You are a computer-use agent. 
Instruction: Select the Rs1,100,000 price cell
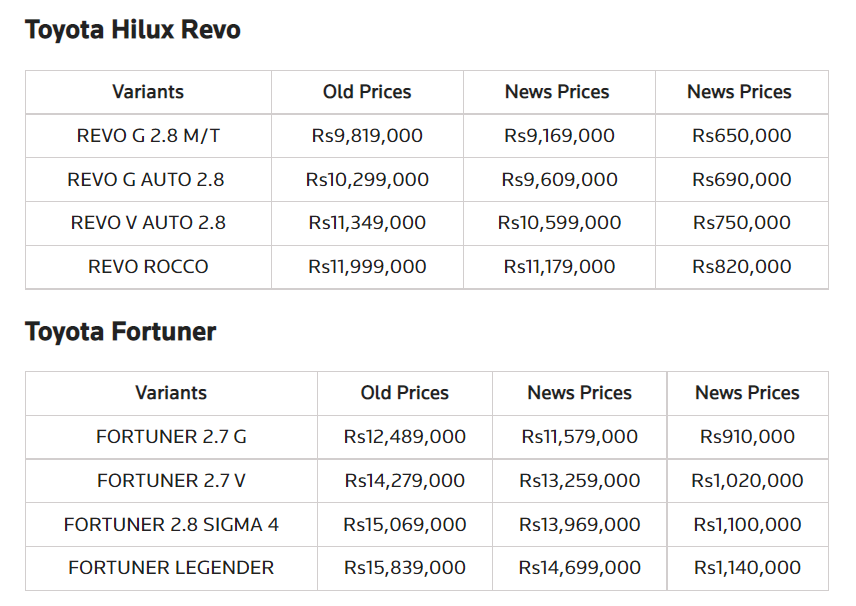click(x=747, y=524)
